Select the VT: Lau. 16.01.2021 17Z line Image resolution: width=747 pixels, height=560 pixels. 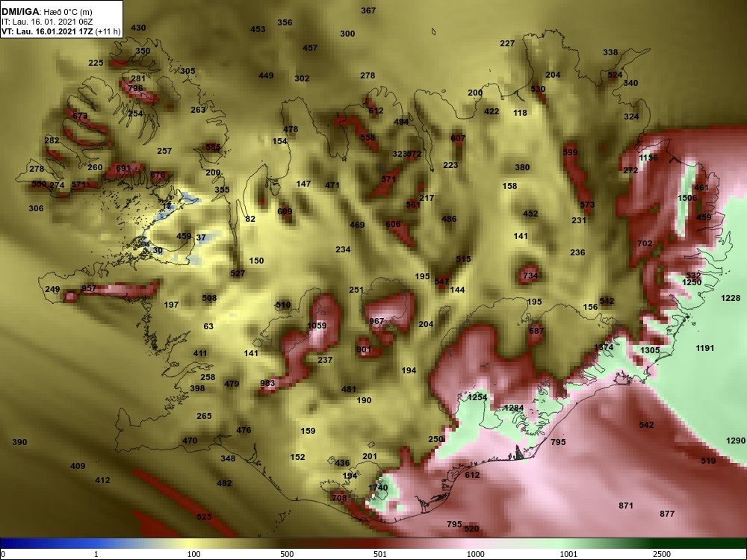coord(61,31)
